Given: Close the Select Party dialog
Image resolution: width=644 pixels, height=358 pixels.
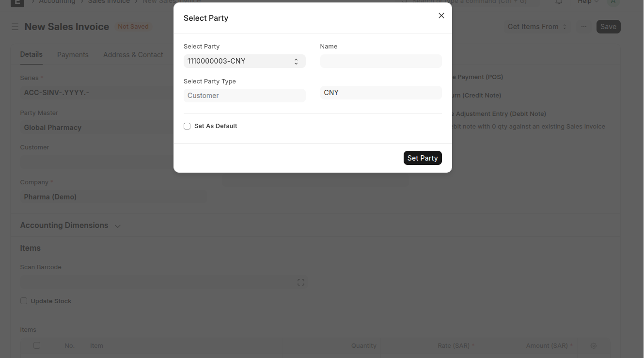Looking at the screenshot, I should click(x=441, y=16).
